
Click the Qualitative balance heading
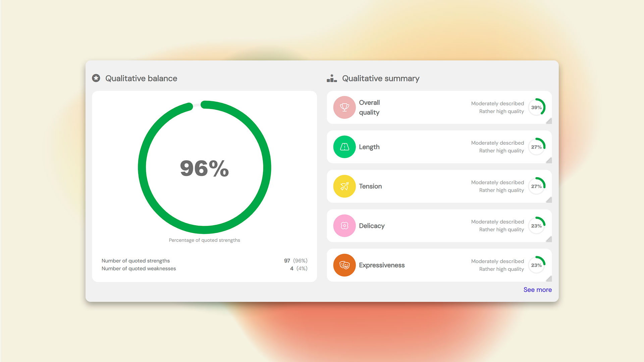point(141,78)
